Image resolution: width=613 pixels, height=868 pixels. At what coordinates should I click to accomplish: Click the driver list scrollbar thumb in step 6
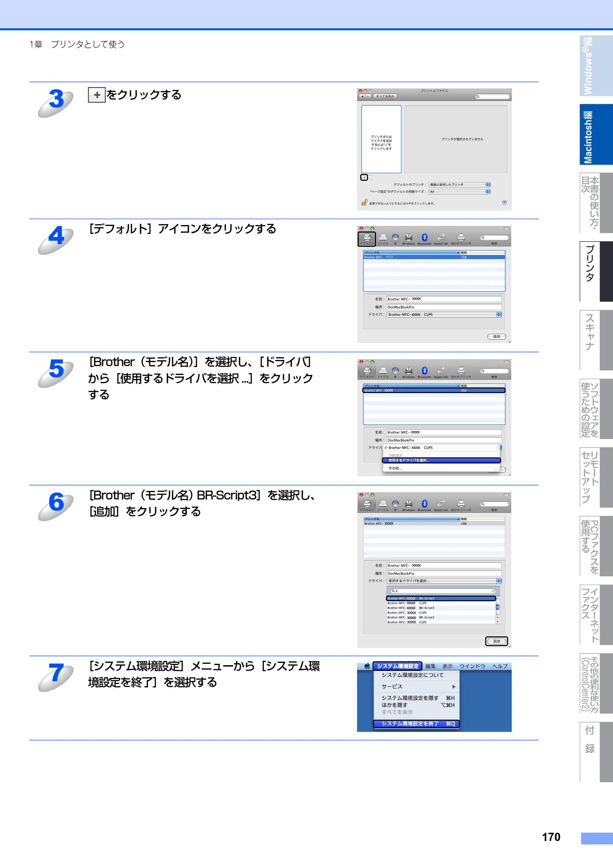[x=497, y=607]
